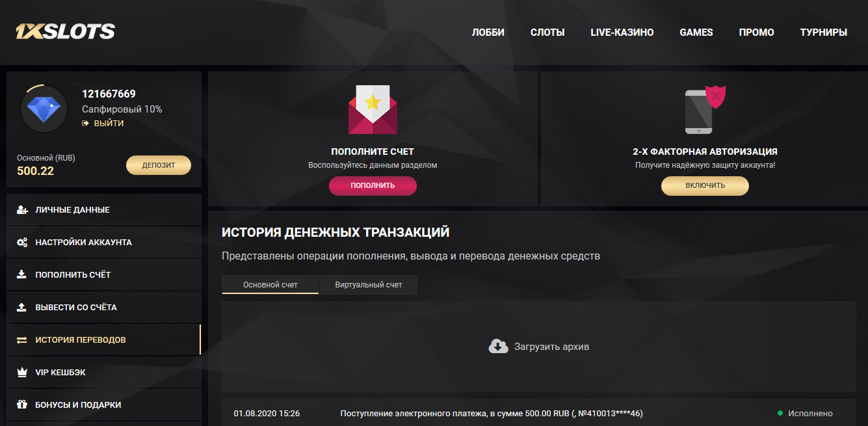Click the bonuses gift box icon
Image resolution: width=868 pixels, height=426 pixels.
click(x=22, y=405)
